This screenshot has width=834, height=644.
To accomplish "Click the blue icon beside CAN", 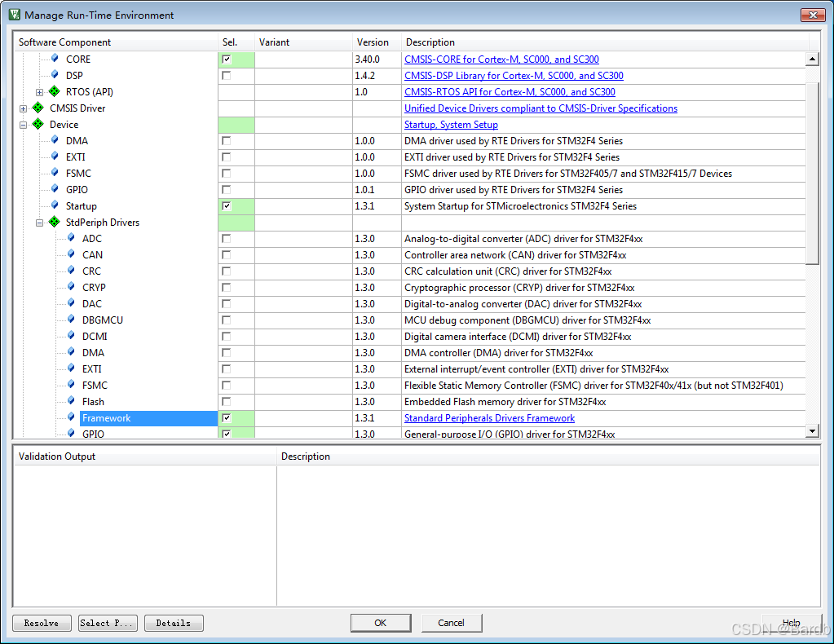I will (x=71, y=254).
